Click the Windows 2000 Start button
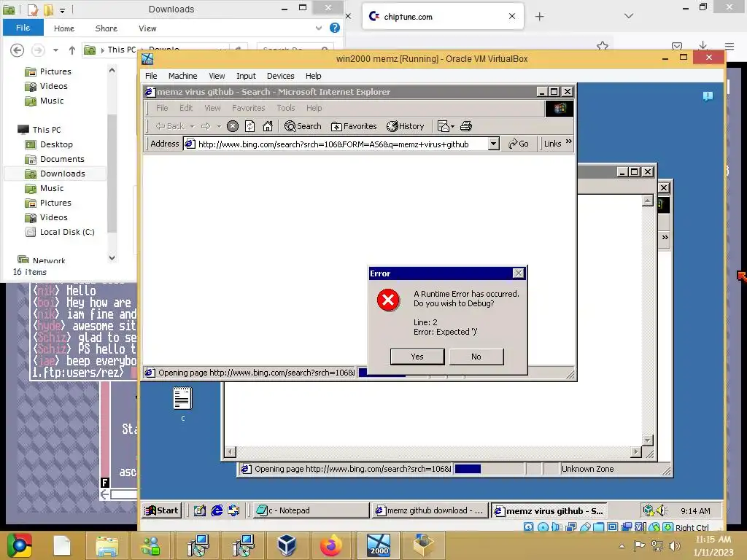This screenshot has height=560, width=747. click(x=161, y=510)
